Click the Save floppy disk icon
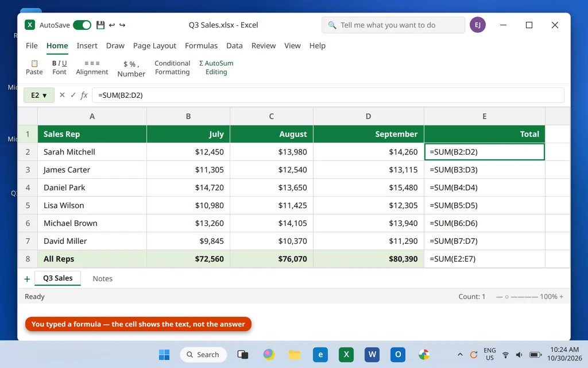 [x=100, y=25]
